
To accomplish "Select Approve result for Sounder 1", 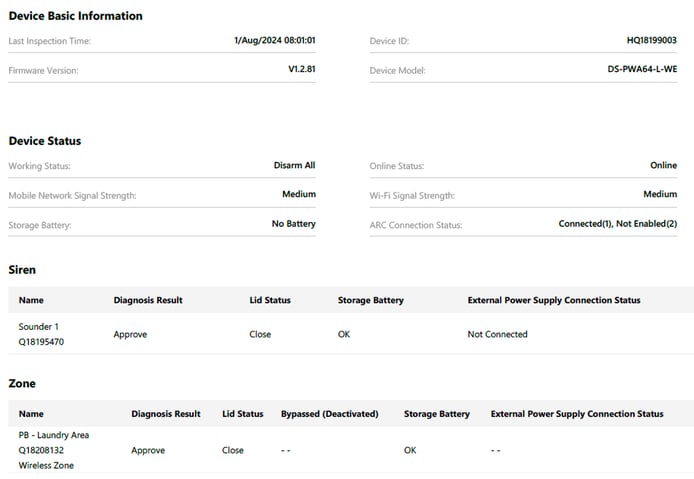I will pyautogui.click(x=130, y=335).
